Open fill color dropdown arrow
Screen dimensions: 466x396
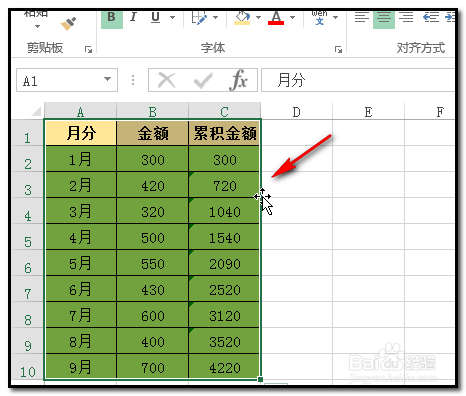click(x=258, y=17)
